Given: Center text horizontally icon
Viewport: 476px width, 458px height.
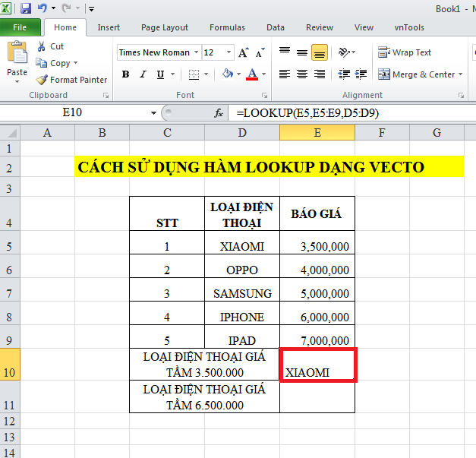Looking at the screenshot, I should [302, 74].
